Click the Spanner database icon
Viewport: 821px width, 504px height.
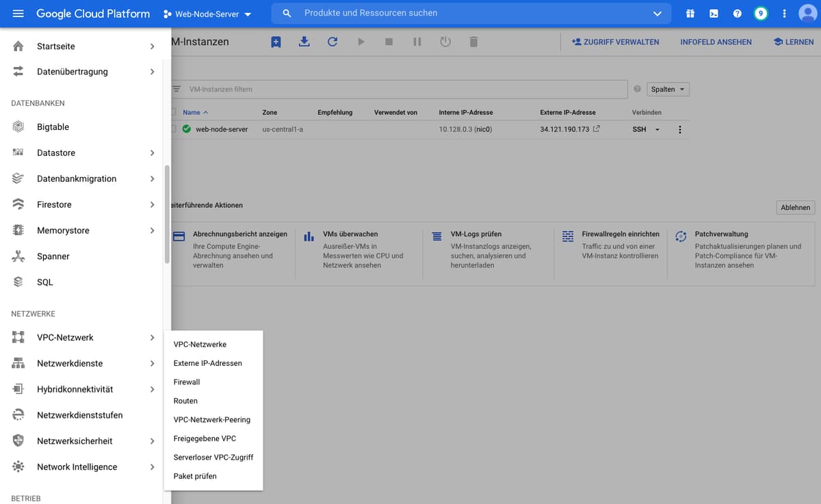[20, 256]
